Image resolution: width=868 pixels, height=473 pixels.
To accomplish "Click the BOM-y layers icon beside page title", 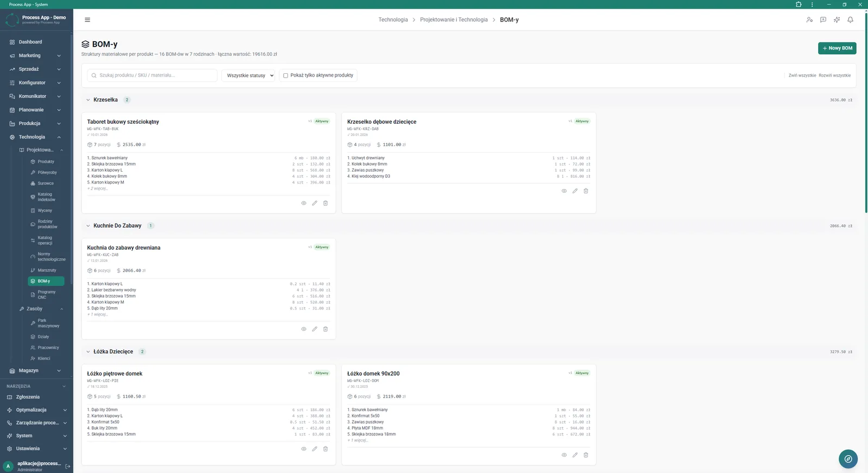I will [x=85, y=45].
